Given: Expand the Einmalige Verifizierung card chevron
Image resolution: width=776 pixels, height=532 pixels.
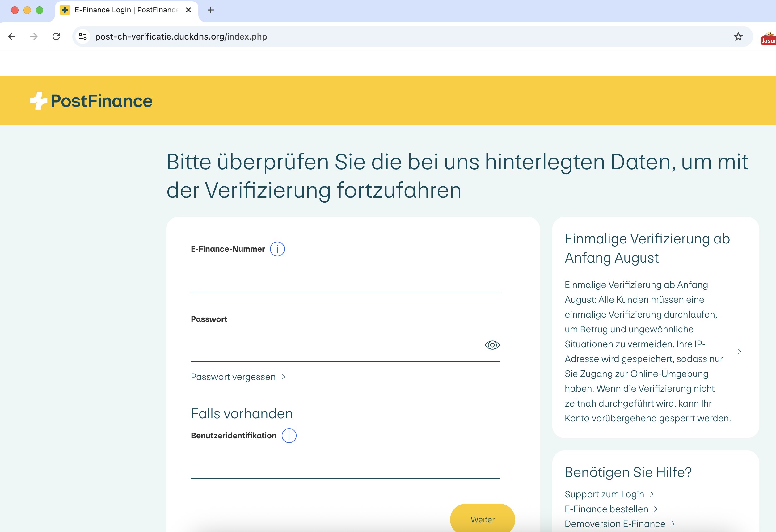Looking at the screenshot, I should (x=739, y=351).
